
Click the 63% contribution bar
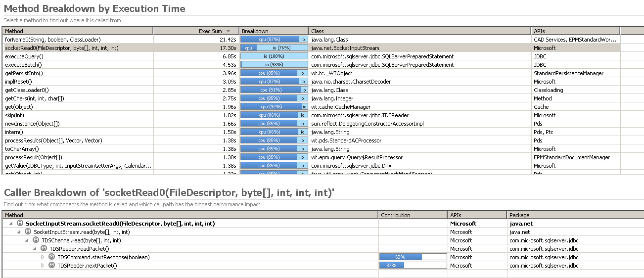point(413,257)
